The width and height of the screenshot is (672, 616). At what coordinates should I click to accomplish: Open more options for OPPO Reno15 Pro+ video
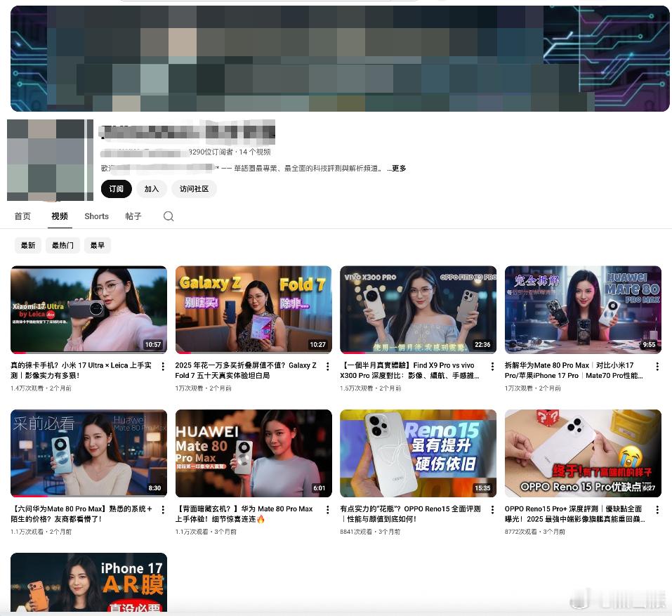tap(657, 510)
